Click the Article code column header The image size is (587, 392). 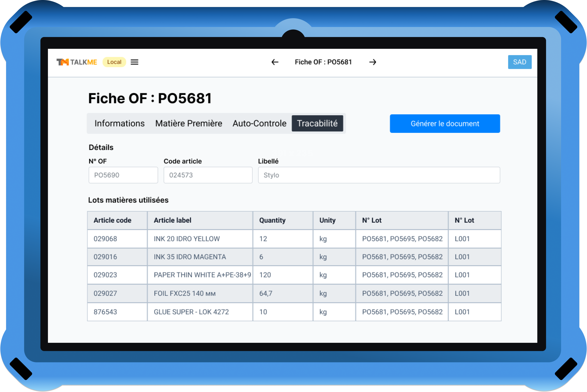click(113, 220)
